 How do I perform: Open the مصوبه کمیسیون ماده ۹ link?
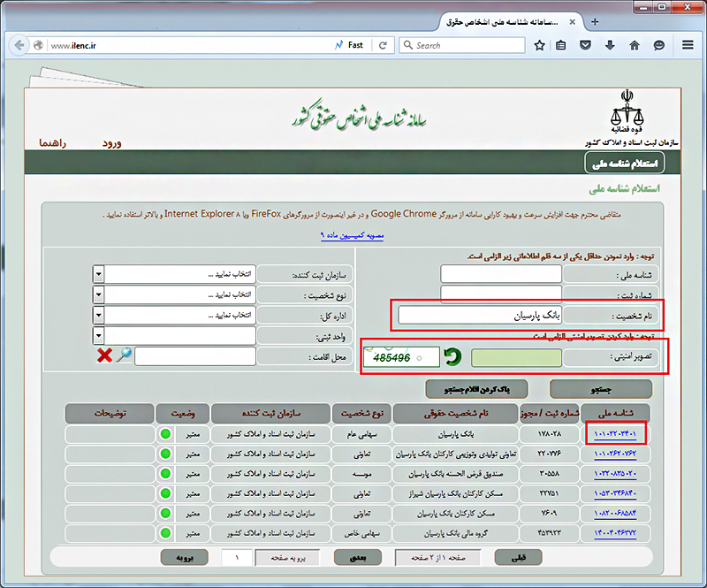352,235
